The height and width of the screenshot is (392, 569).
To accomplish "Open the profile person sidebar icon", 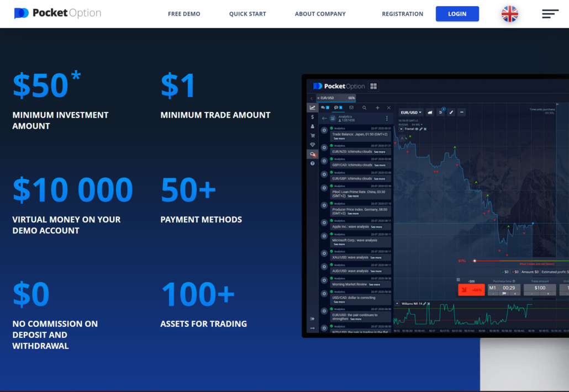I will (313, 126).
